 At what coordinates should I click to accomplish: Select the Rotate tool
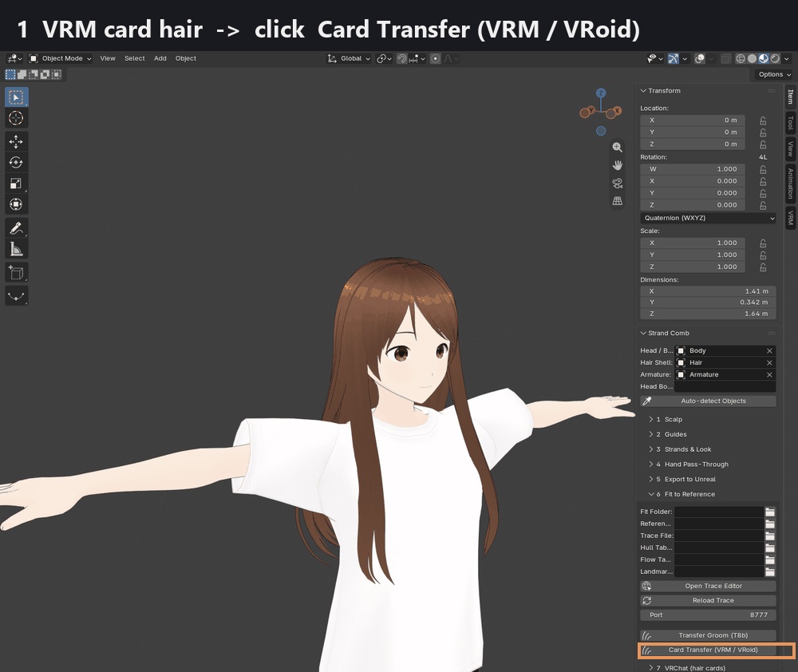(x=16, y=162)
